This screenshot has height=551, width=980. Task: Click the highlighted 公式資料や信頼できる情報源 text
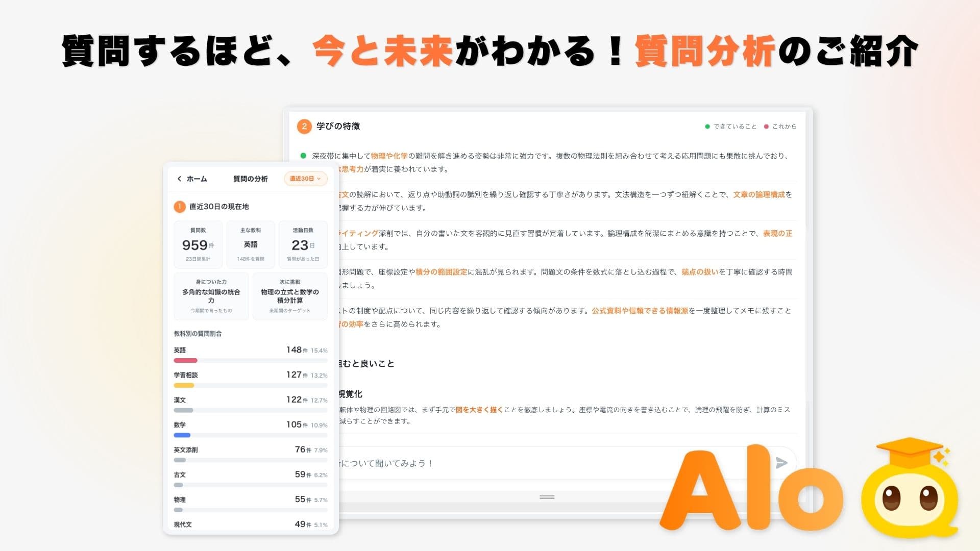(x=640, y=311)
